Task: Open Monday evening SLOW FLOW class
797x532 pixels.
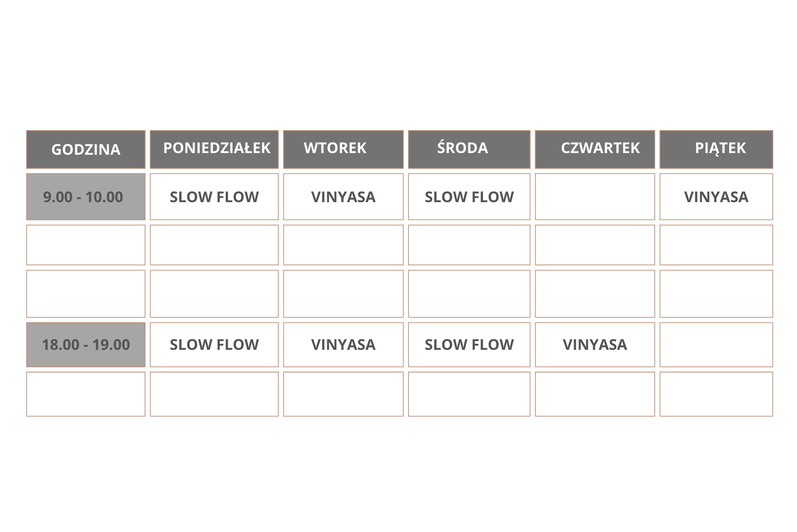Action: coord(214,344)
